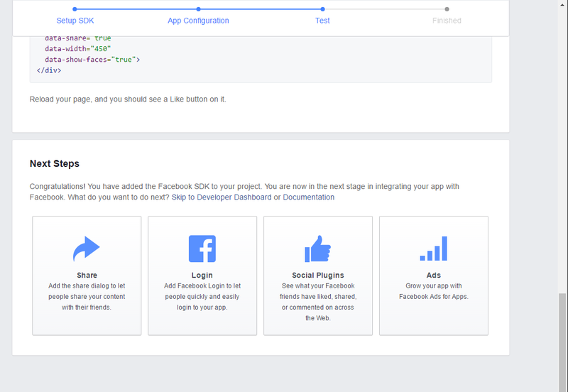The width and height of the screenshot is (568, 392).
Task: Click the bar chart Ads icon
Action: [x=434, y=249]
